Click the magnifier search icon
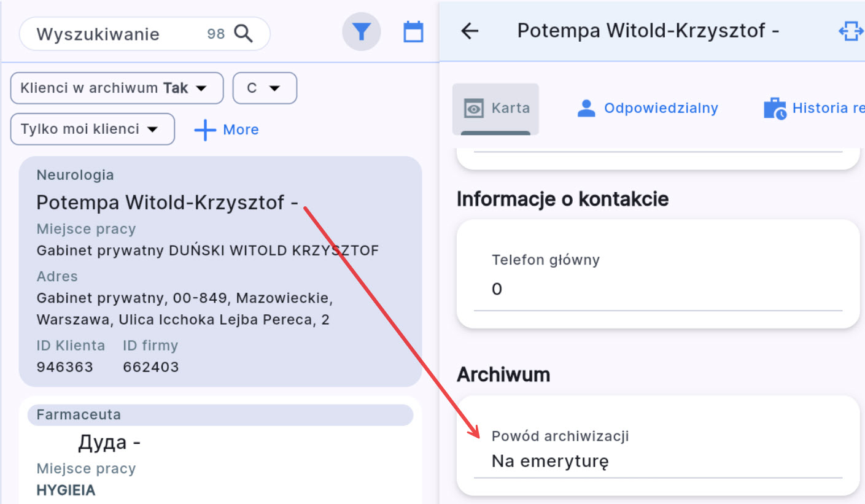Viewport: 865px width, 504px height. [244, 34]
